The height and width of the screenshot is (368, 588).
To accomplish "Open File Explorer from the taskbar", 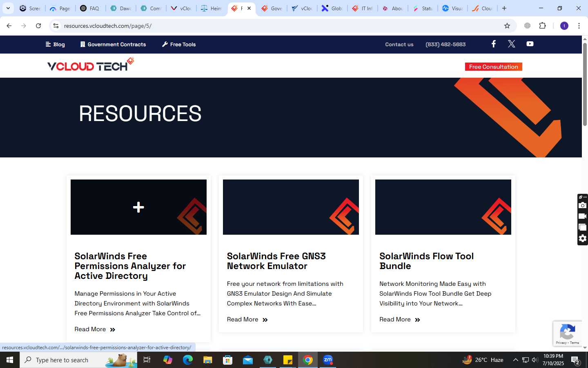I will click(208, 360).
